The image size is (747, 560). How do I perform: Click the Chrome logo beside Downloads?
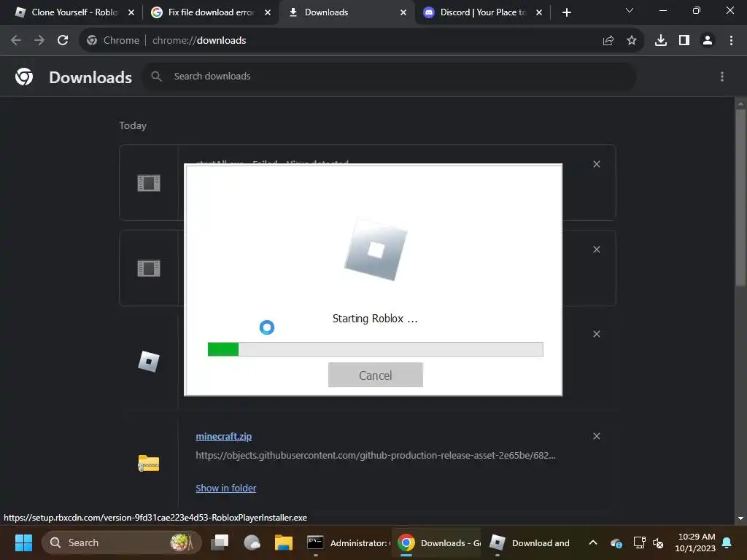24,77
